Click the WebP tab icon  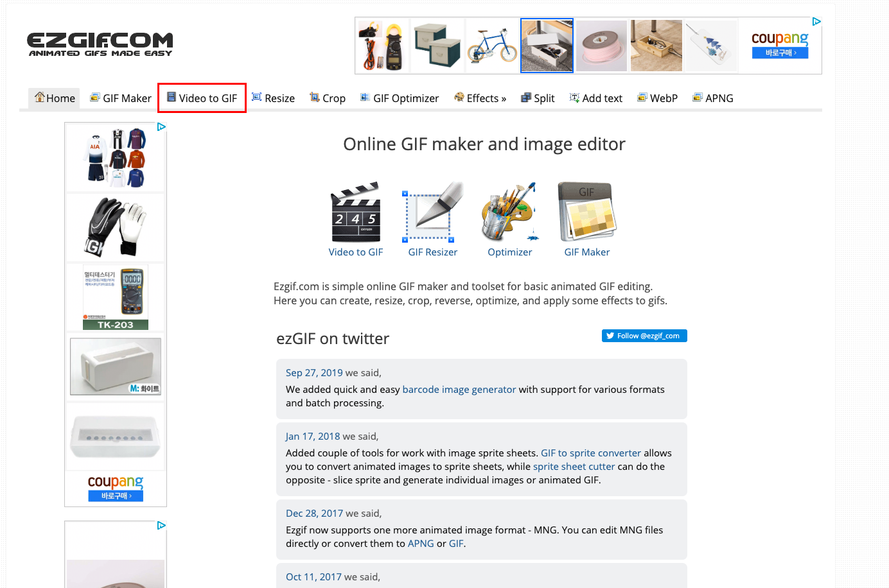[642, 98]
